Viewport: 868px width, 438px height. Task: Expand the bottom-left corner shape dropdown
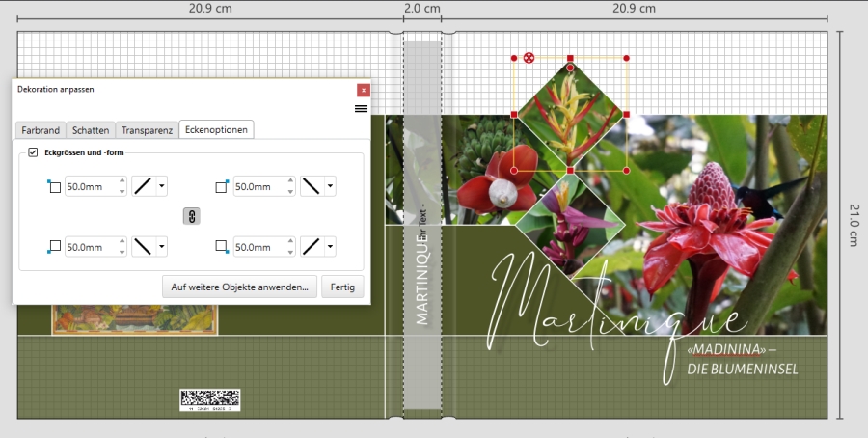coord(161,247)
